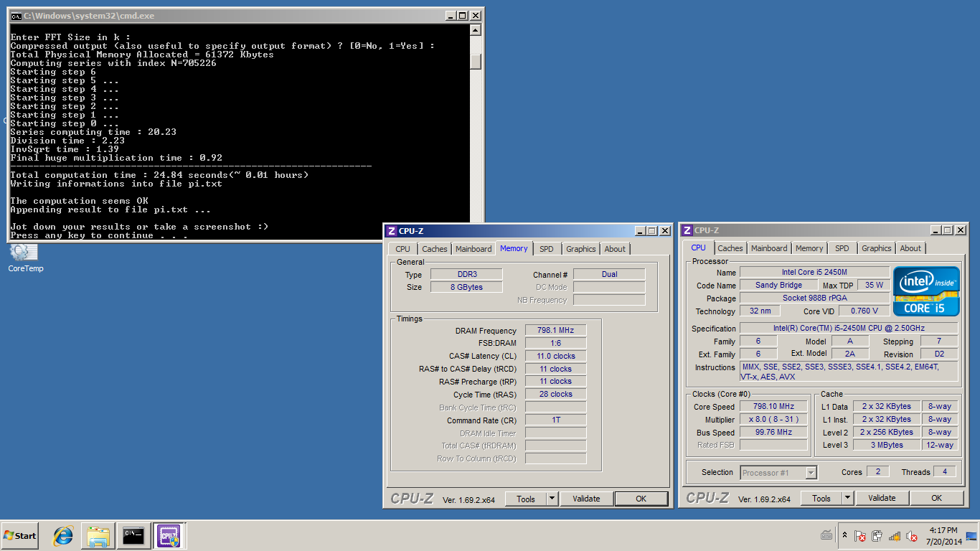
Task: Open SPD tab in left CPU-Z window
Action: pyautogui.click(x=547, y=249)
